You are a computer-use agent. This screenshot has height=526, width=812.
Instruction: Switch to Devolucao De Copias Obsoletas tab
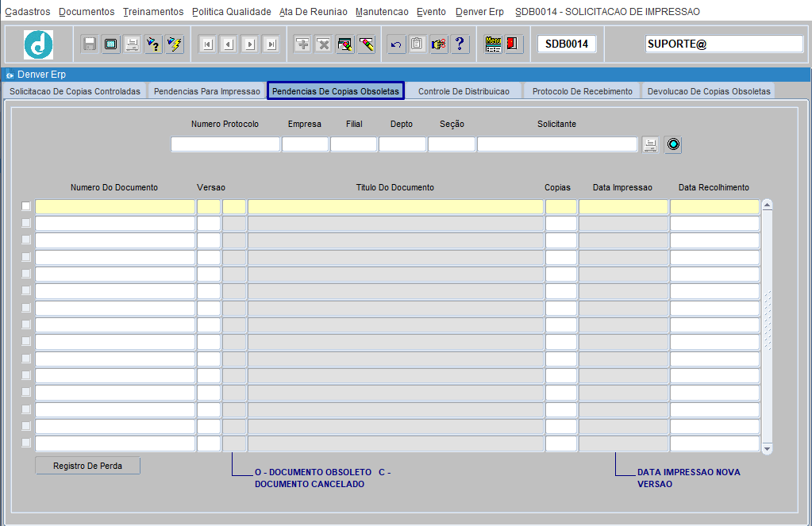709,91
